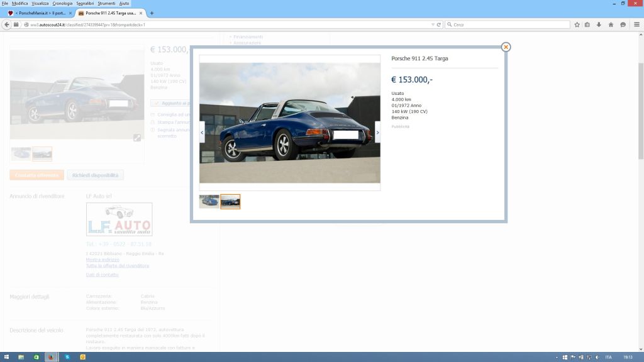Select second thumbnail in gallery popup
644x362 pixels.
(230, 202)
